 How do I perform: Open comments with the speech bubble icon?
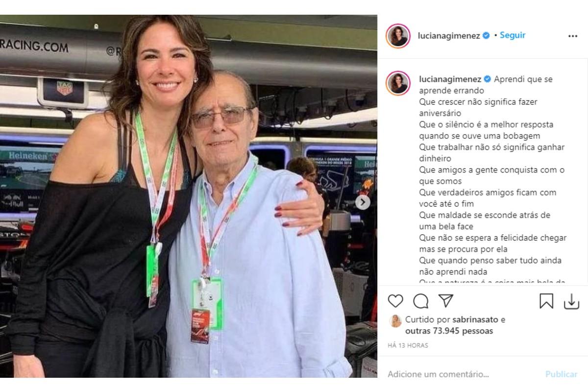click(420, 301)
